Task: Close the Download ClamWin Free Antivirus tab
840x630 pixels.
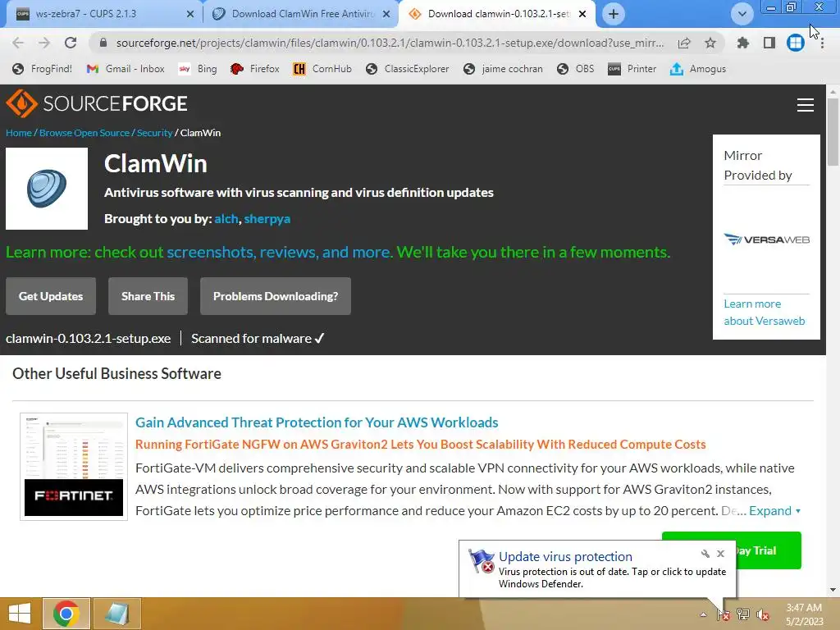Action: pyautogui.click(x=386, y=15)
